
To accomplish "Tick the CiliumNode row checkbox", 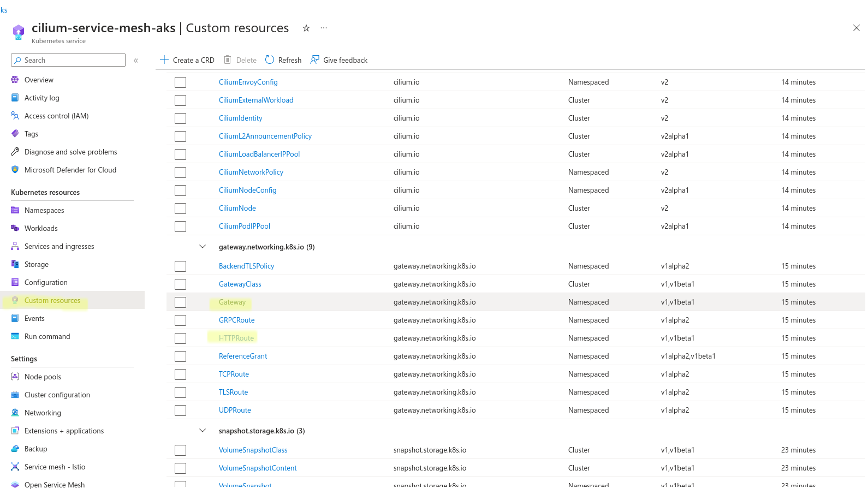I will click(180, 209).
